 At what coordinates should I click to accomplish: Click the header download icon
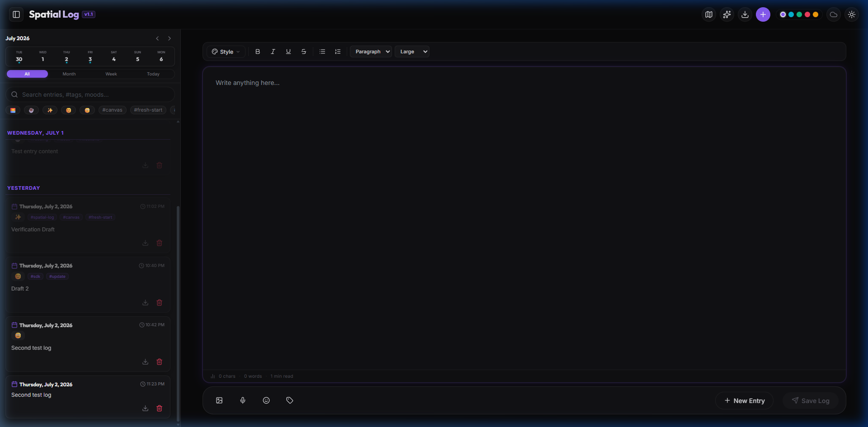(x=745, y=14)
